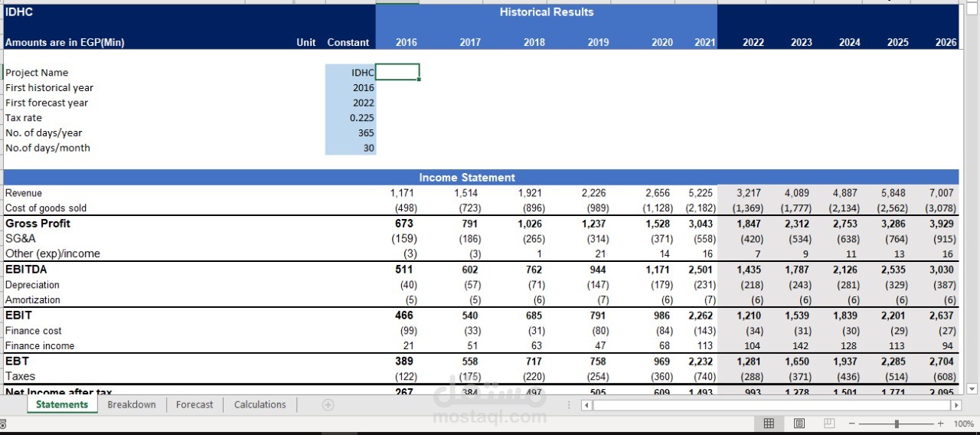Click the zoom out minus button
The image size is (980, 435).
pyautogui.click(x=851, y=424)
